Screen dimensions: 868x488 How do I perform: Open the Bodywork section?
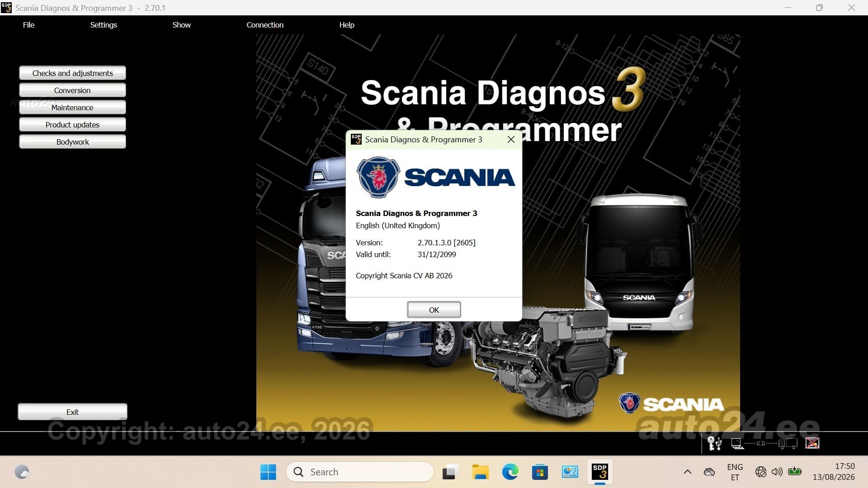[72, 142]
